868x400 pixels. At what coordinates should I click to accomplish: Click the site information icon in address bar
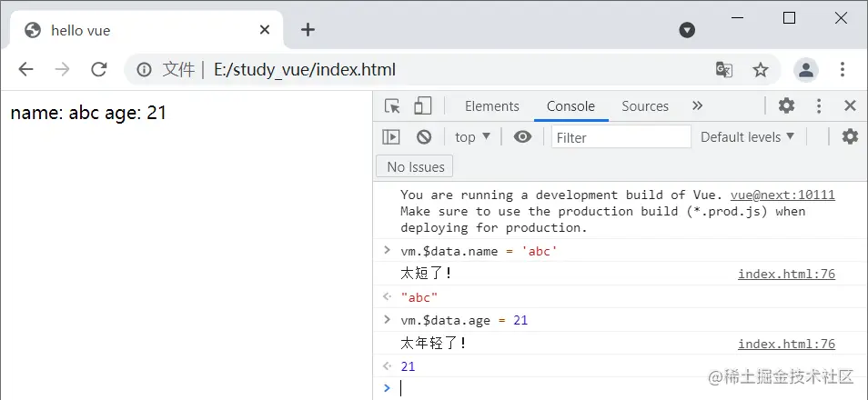point(144,70)
